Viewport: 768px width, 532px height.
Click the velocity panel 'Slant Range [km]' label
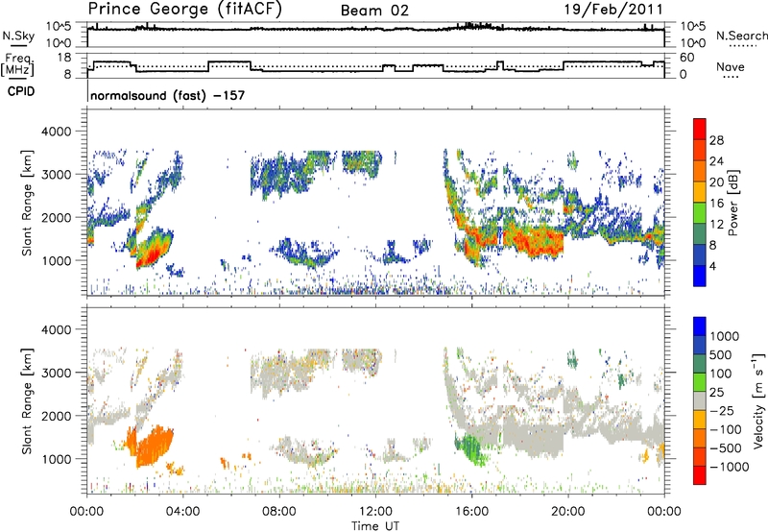point(27,401)
